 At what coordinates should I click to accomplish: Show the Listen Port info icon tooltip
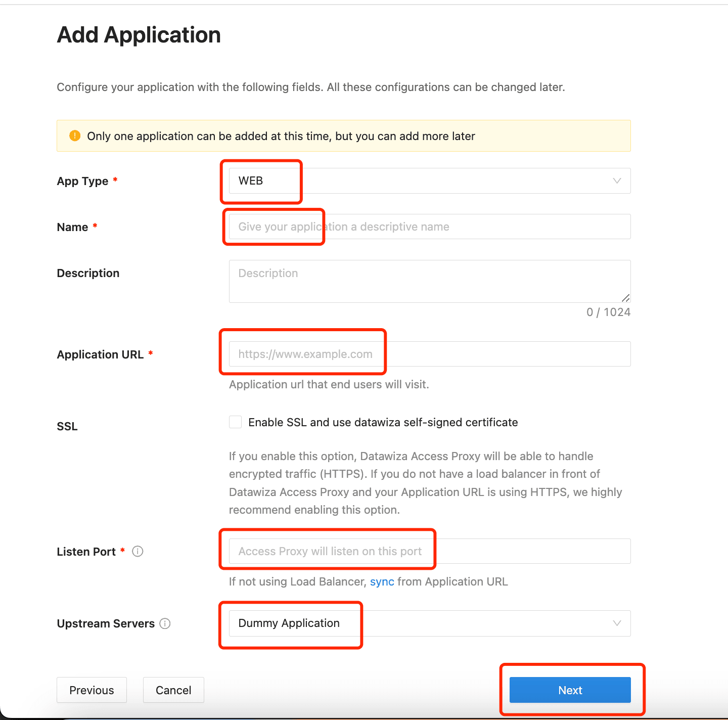click(138, 551)
